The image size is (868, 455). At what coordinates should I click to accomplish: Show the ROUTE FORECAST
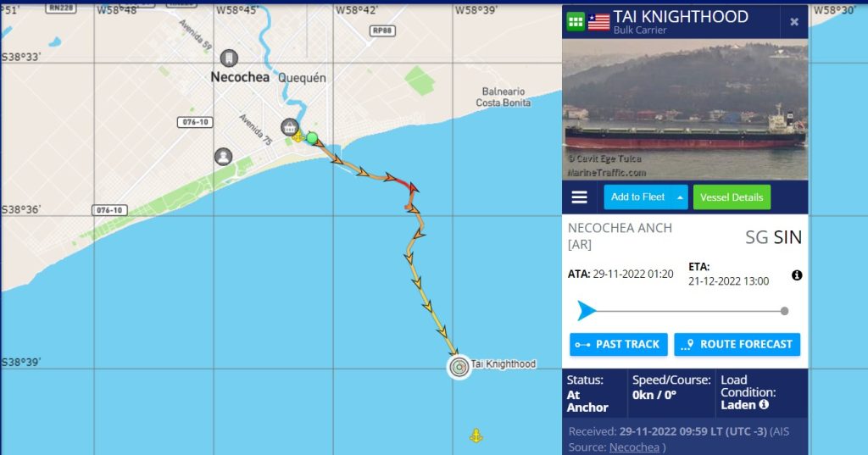point(737,344)
